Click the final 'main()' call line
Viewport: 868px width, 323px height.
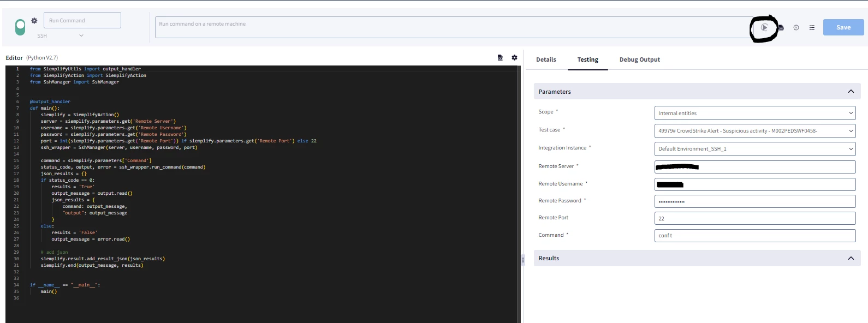(x=49, y=291)
